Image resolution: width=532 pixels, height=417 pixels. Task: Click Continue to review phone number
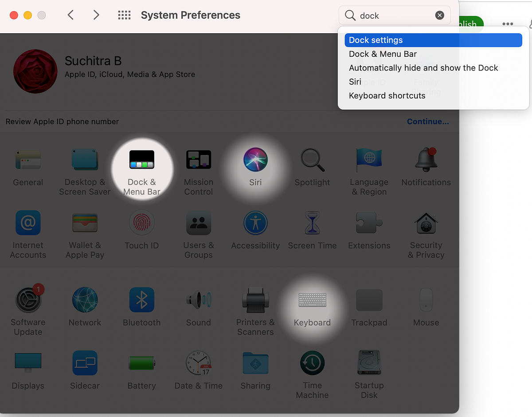click(428, 122)
